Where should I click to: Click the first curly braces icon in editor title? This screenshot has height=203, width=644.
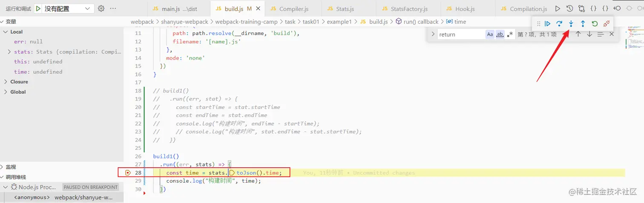[593, 9]
